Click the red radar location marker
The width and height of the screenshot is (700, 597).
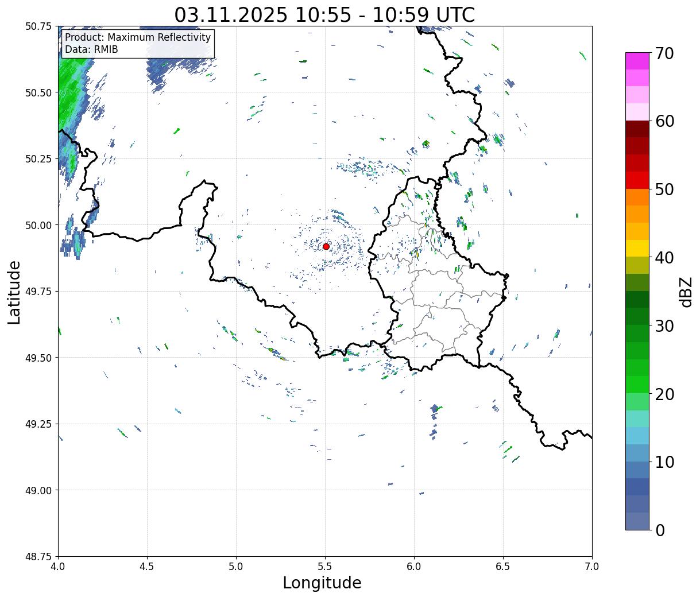(x=326, y=246)
